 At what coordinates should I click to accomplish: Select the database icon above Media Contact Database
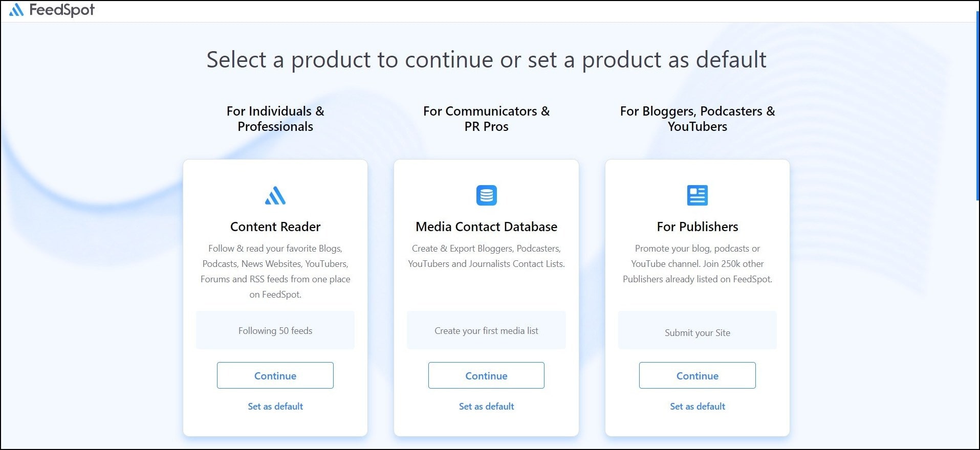point(486,195)
